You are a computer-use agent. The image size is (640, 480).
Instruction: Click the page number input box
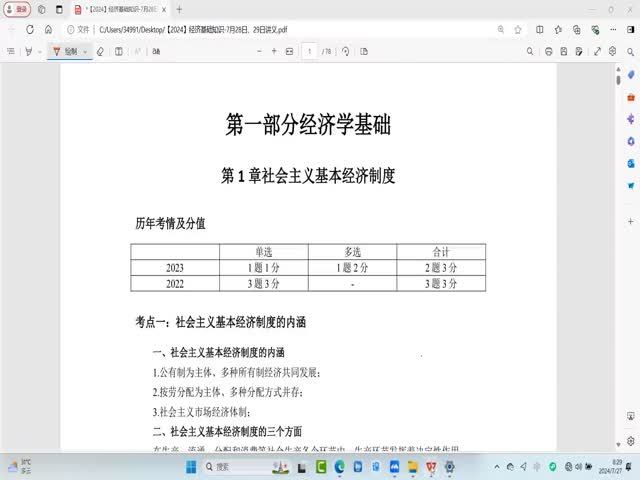point(309,51)
